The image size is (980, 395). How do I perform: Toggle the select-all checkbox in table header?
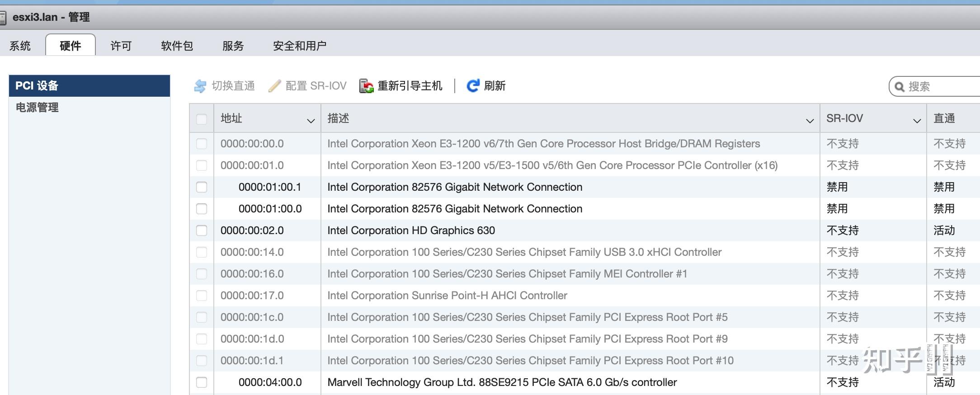point(202,119)
